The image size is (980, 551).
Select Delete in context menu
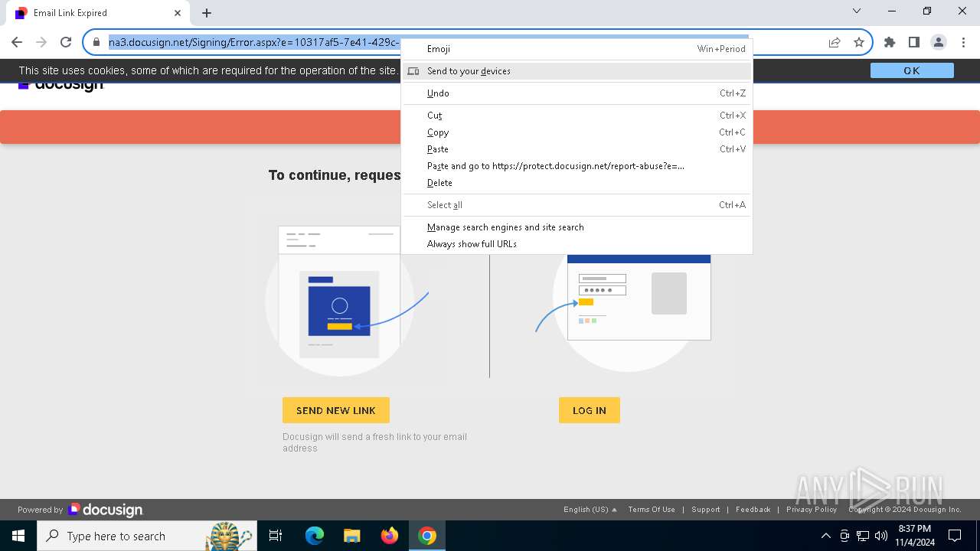tap(577, 183)
